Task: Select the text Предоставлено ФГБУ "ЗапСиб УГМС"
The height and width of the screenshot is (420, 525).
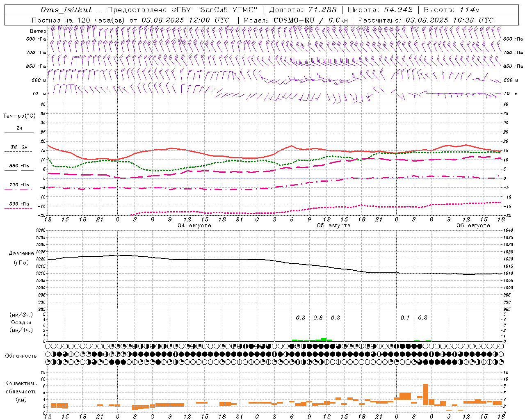Action: pos(182,10)
